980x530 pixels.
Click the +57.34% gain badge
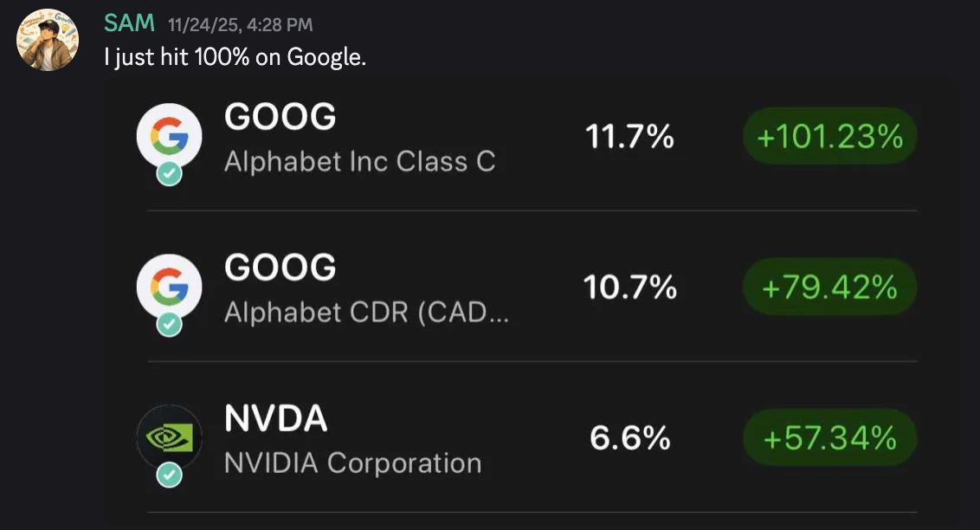pyautogui.click(x=829, y=437)
